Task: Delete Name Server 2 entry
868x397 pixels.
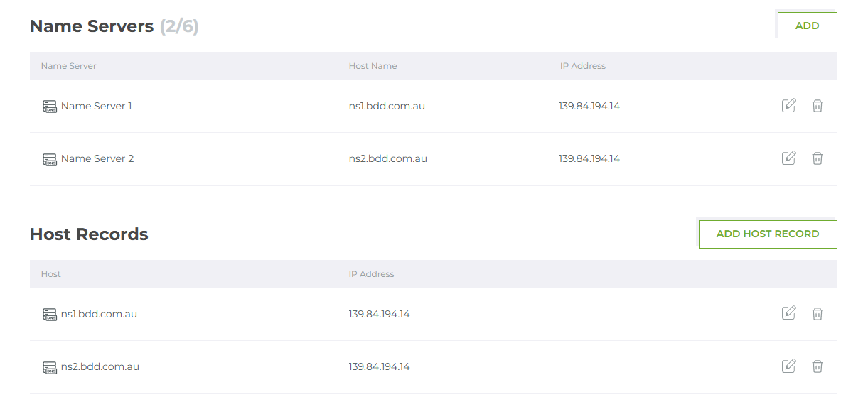Action: (x=818, y=158)
